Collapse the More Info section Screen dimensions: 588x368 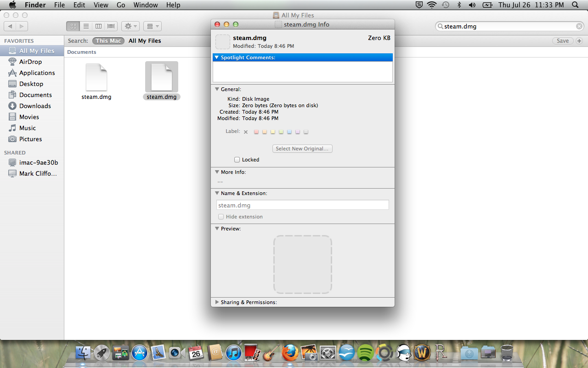(x=217, y=172)
